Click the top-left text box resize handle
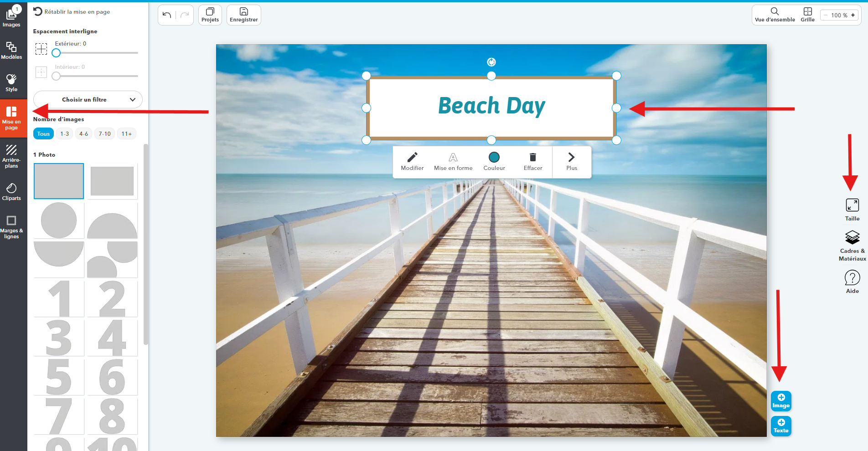868x451 pixels. coord(367,76)
